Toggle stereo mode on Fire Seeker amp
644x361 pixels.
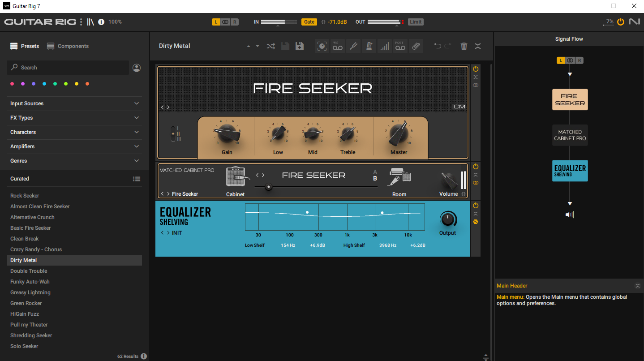coord(476,85)
